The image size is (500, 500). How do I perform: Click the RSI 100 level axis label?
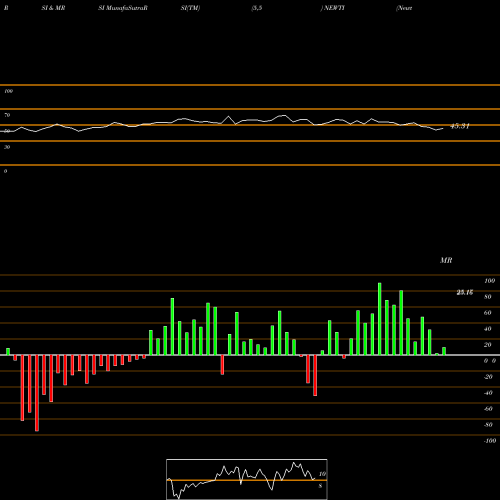8,91
